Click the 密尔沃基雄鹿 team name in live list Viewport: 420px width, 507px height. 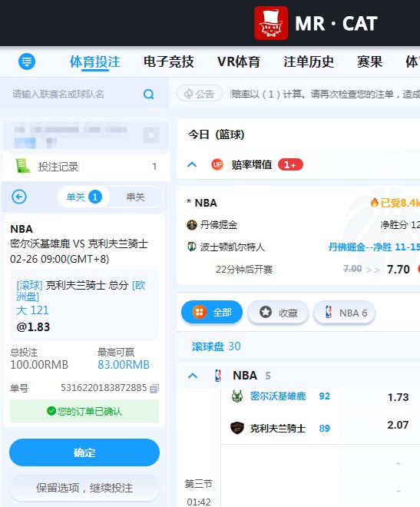pyautogui.click(x=278, y=396)
